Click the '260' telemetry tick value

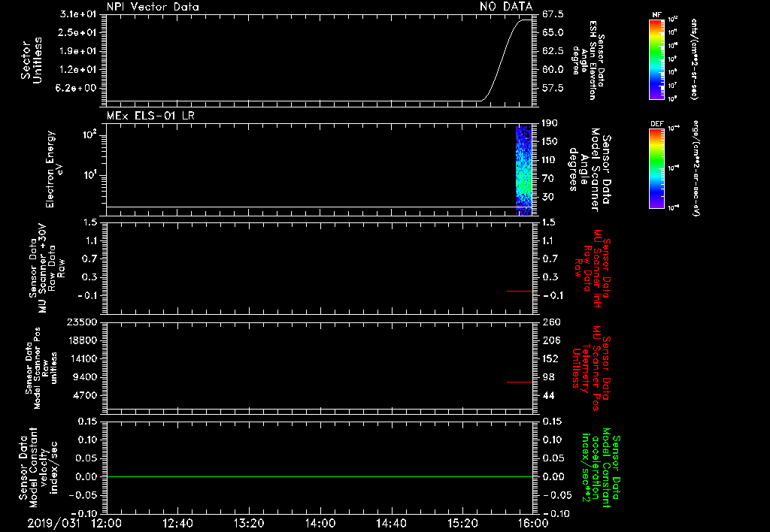pos(551,322)
